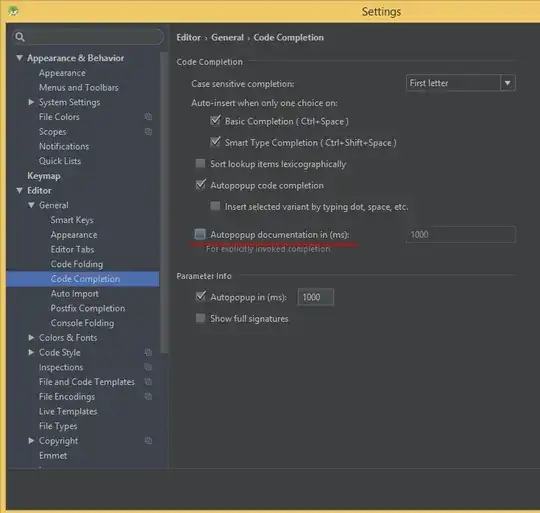Open the Keymap settings
The image size is (540, 513).
tap(44, 176)
